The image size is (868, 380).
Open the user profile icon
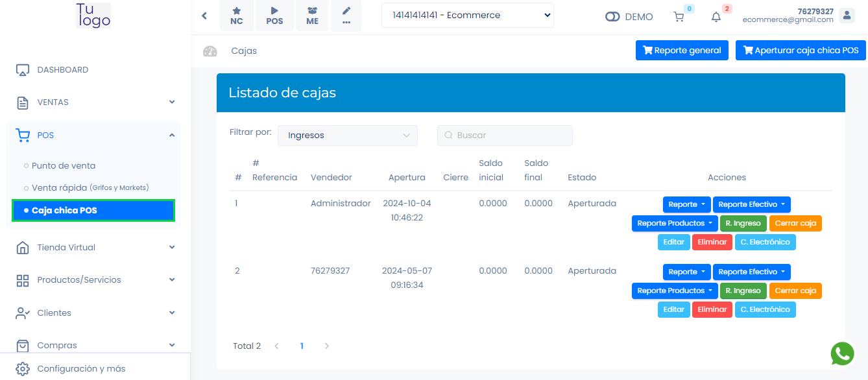847,16
